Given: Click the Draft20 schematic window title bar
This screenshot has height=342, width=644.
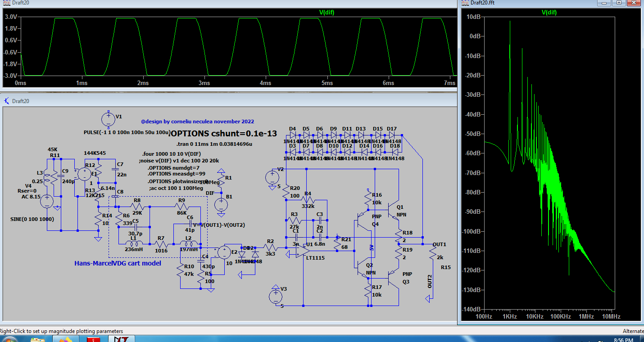Looking at the screenshot, I should (228, 101).
